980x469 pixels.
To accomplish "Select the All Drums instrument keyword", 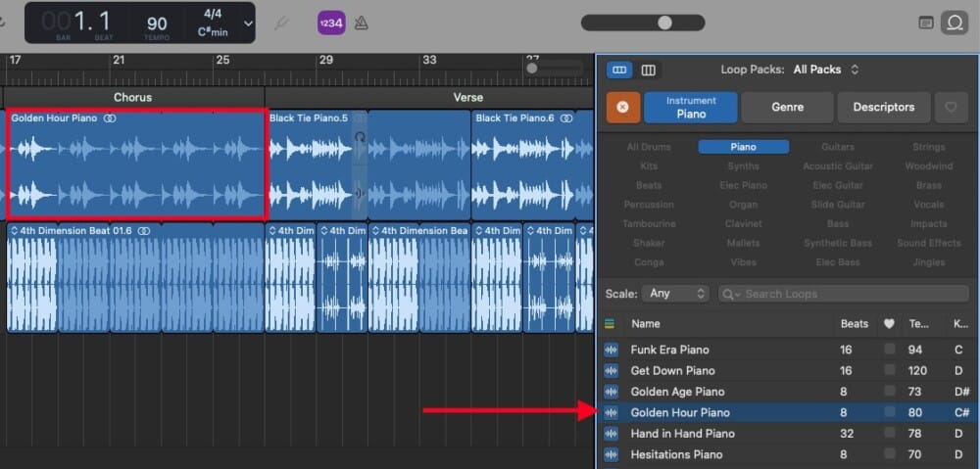I will [x=649, y=147].
